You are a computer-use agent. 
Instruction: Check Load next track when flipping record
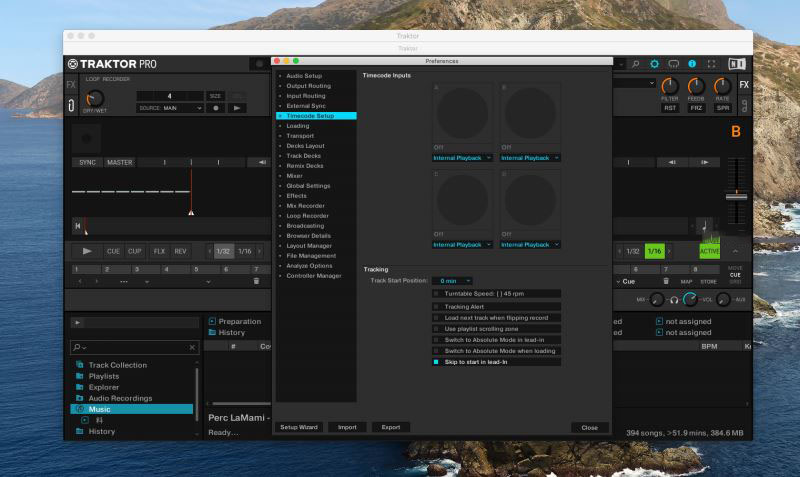[x=436, y=317]
